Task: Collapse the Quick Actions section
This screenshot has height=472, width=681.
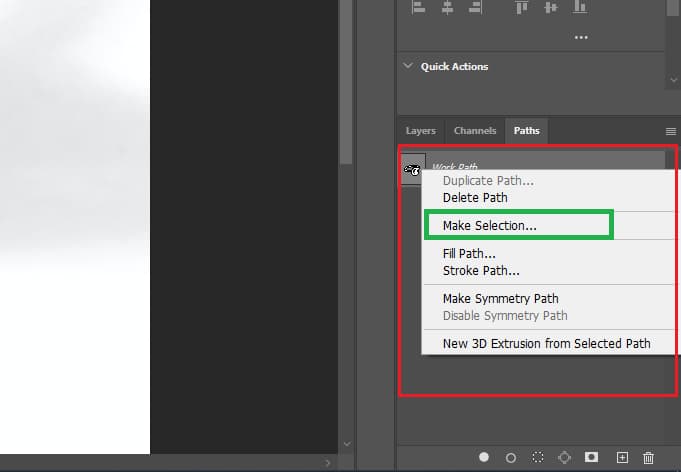Action: [x=408, y=66]
